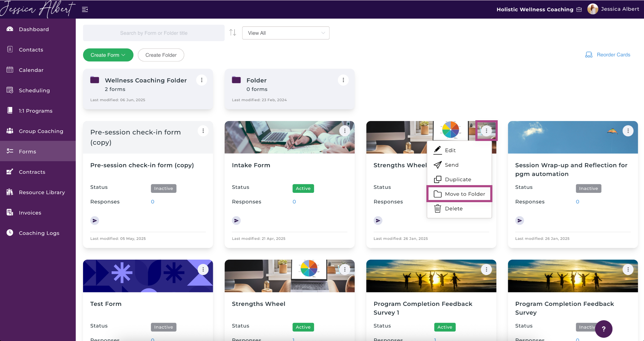Click the search by form or folder field
Image resolution: width=644 pixels, height=341 pixels.
pos(154,33)
